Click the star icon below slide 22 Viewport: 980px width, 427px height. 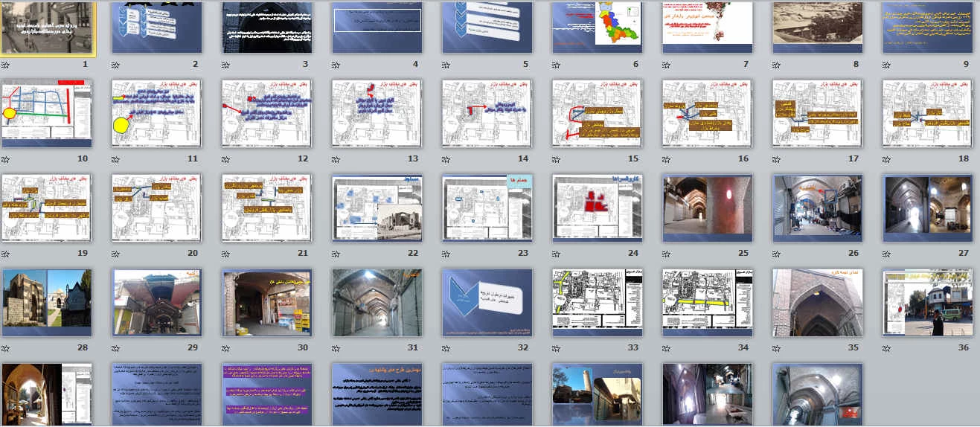(336, 254)
